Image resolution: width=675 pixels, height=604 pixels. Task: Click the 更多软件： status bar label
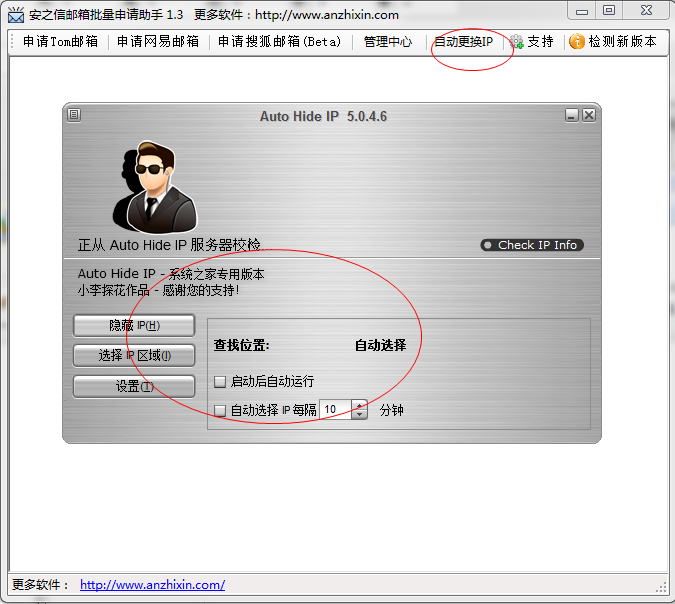(40, 585)
